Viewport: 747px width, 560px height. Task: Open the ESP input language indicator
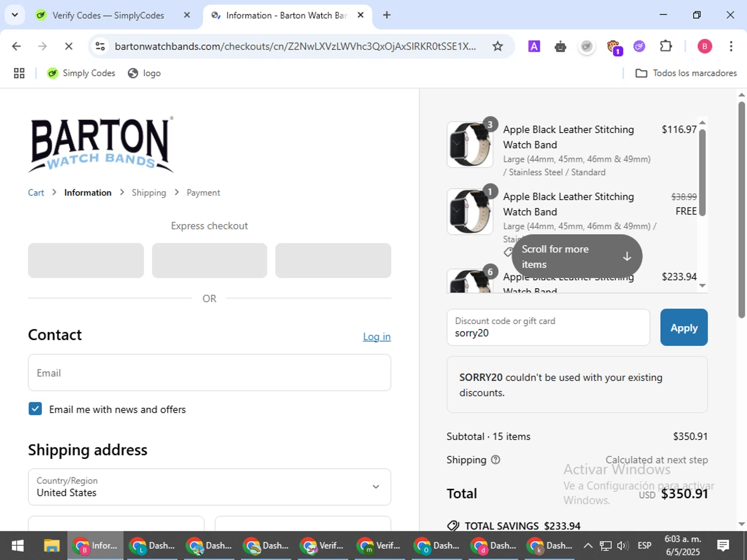[x=644, y=546]
